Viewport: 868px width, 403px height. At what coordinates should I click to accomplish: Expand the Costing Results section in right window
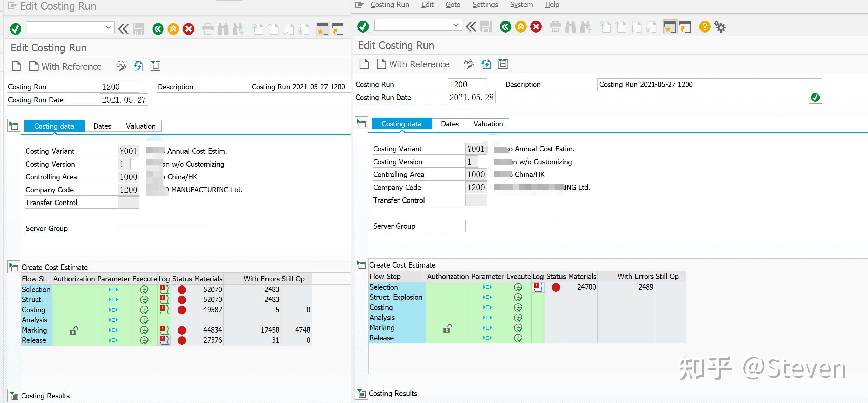tap(361, 394)
